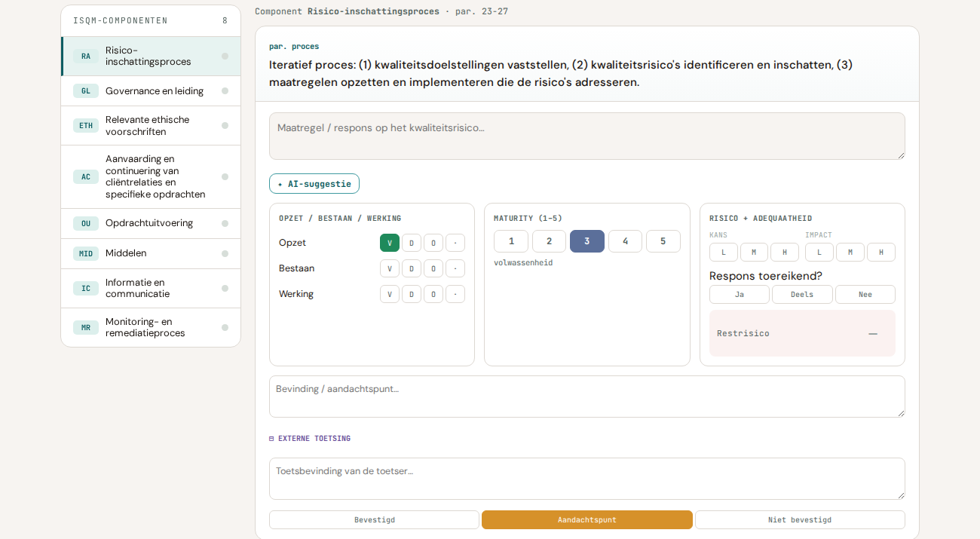
Task: Click the 'par. proces' label
Action: coord(294,47)
